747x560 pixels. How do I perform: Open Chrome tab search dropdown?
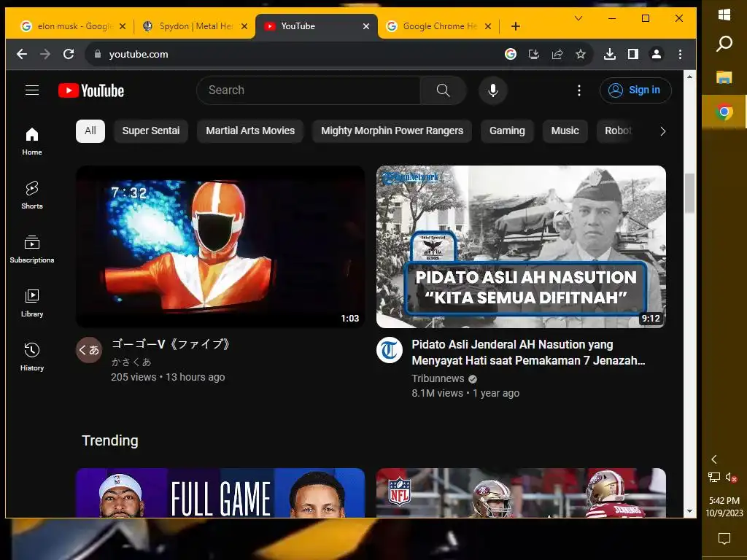(x=578, y=18)
